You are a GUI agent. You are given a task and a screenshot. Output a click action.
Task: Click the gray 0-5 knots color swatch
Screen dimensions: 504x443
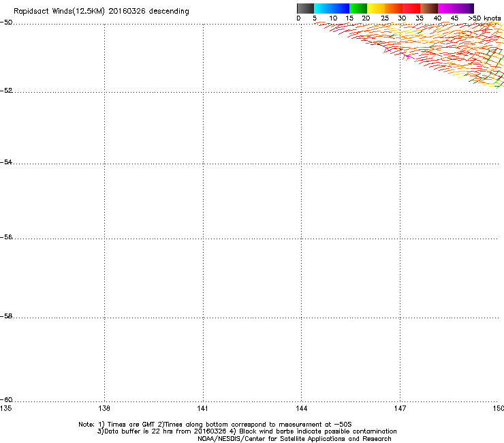tap(305, 8)
